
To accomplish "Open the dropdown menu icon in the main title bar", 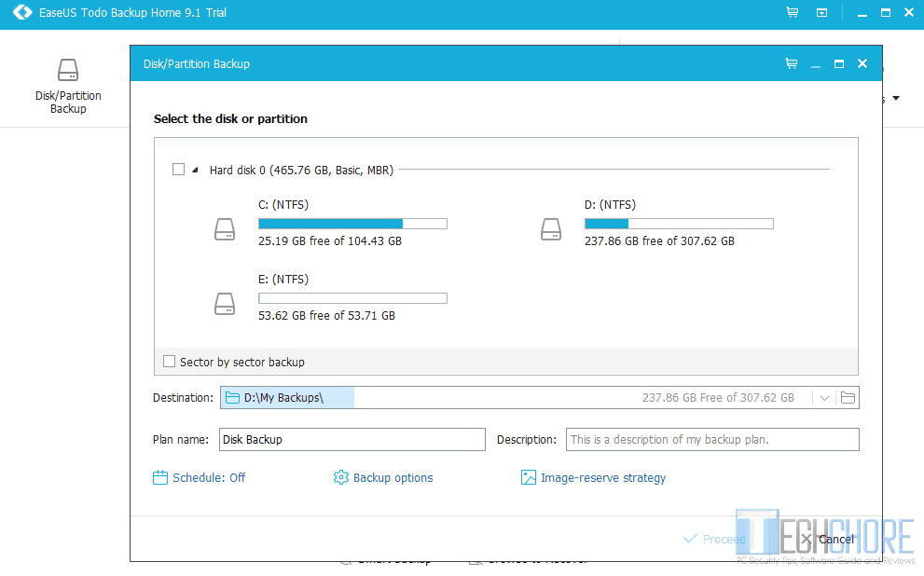I will 821,13.
